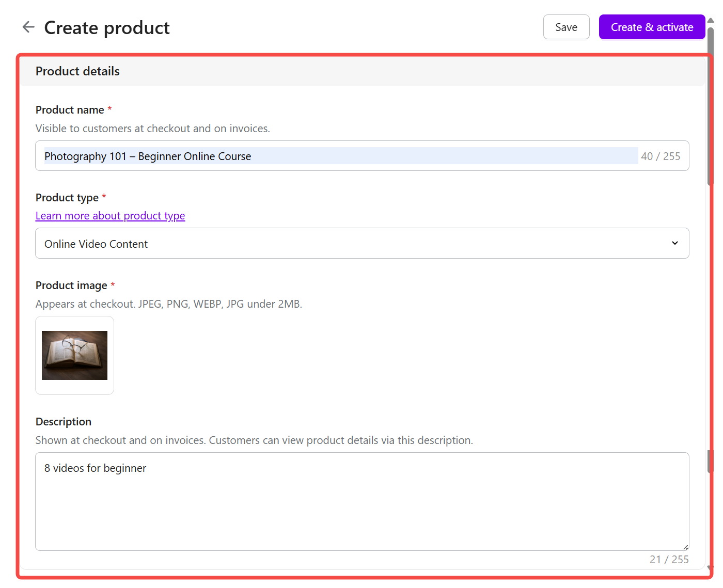
Task: Click the Product type field label
Action: click(67, 198)
